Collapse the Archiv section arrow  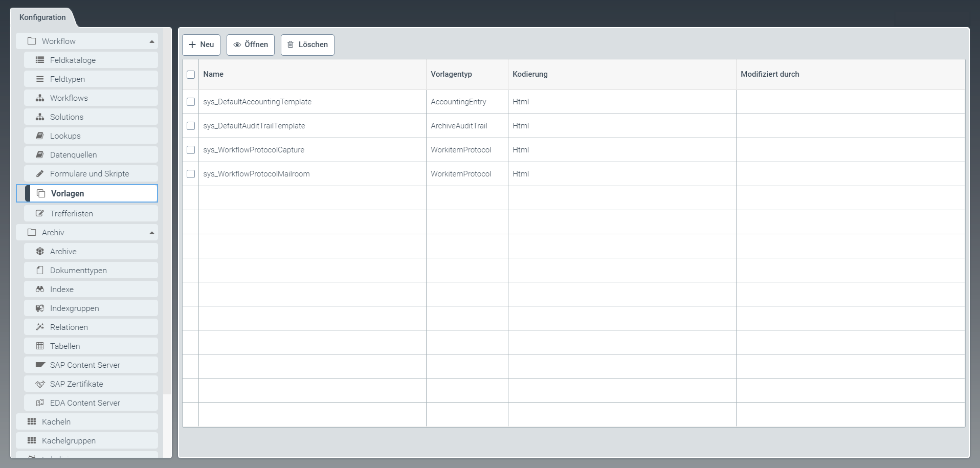point(151,233)
